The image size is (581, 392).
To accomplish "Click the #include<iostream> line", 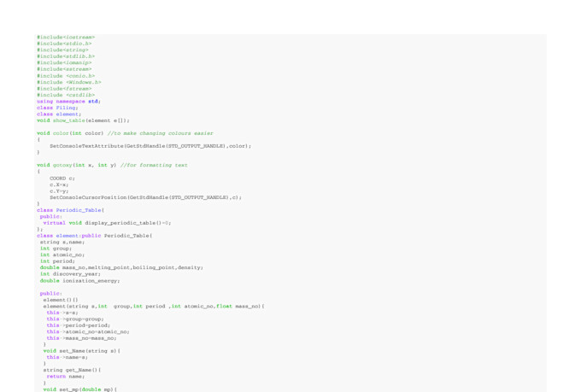I will (x=66, y=37).
